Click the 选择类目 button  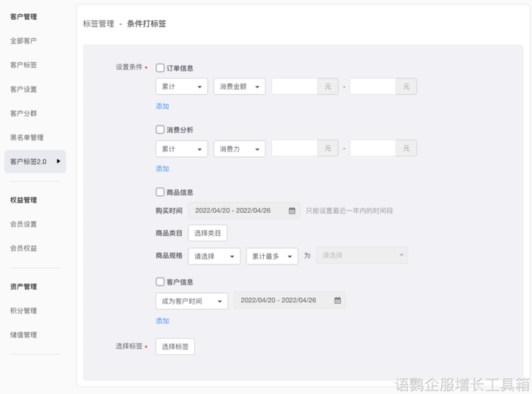click(208, 233)
